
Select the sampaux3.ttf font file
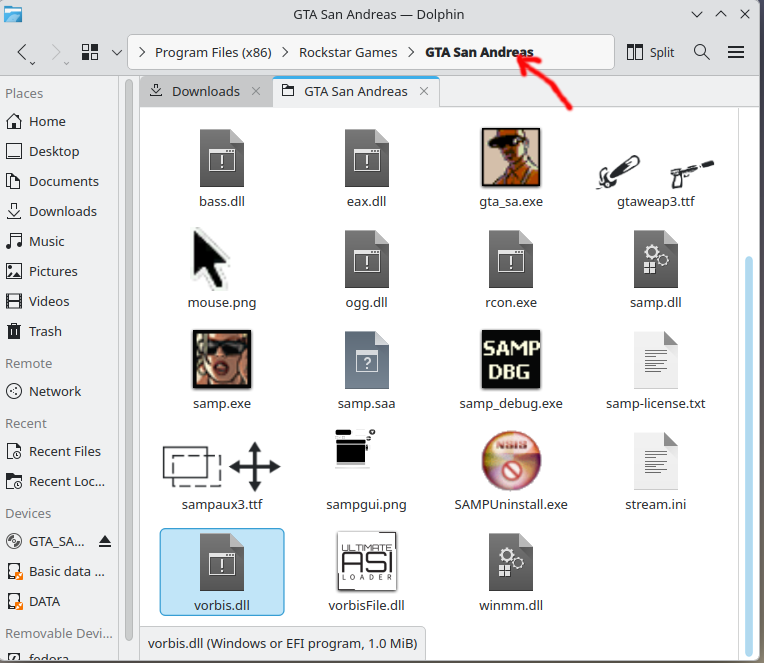[222, 466]
